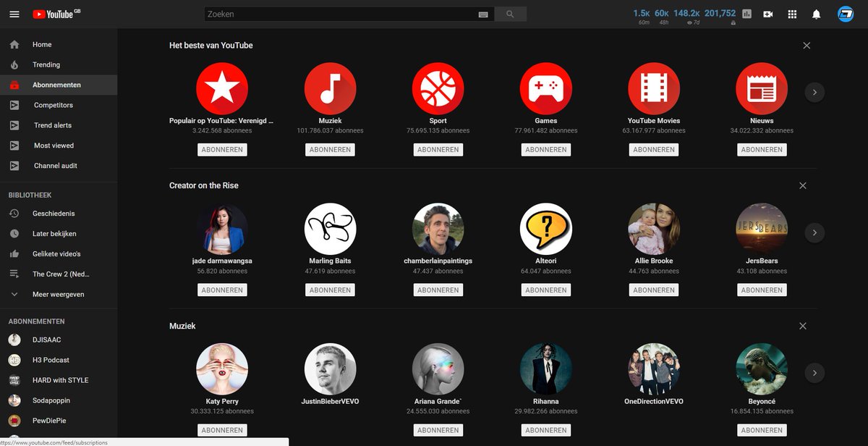Click Abonneren under Nieuws
Viewport: 868px width, 446px height.
[762, 150]
